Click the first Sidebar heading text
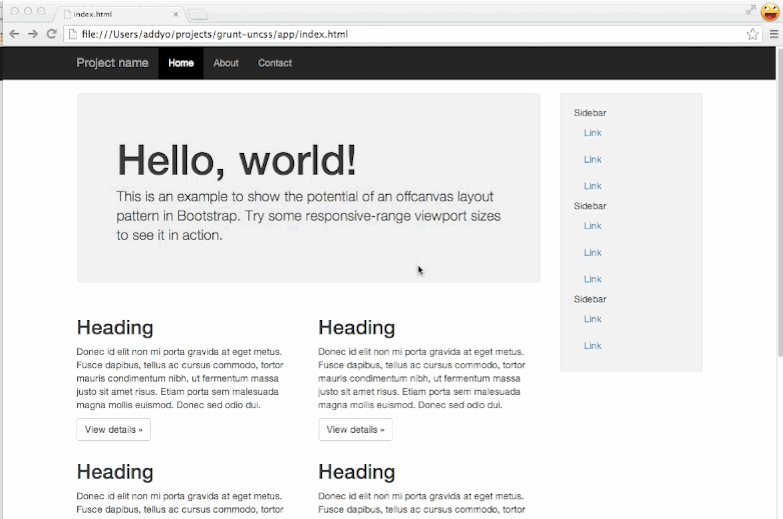This screenshot has width=783, height=519. pyautogui.click(x=590, y=113)
